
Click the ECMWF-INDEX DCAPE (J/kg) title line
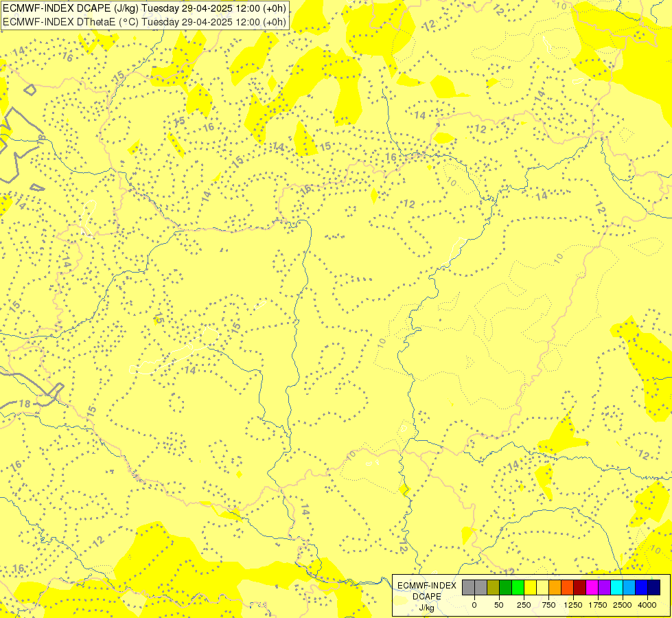pyautogui.click(x=144, y=8)
